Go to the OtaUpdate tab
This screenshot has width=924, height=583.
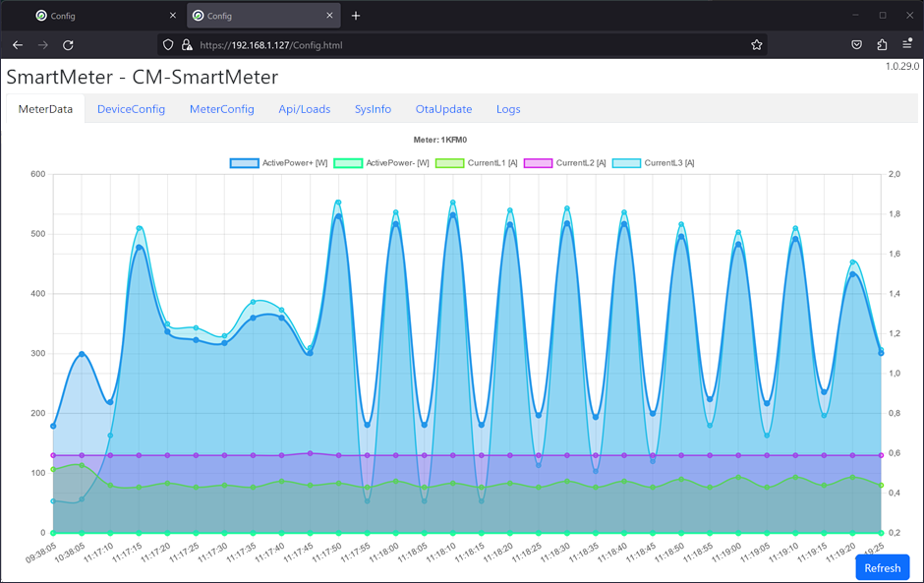click(443, 109)
